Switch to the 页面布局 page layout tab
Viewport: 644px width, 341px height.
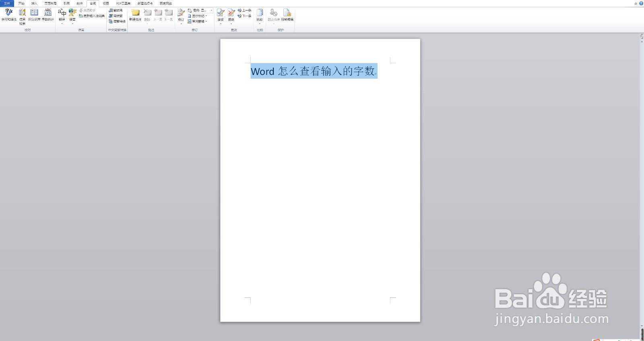pyautogui.click(x=50, y=3)
